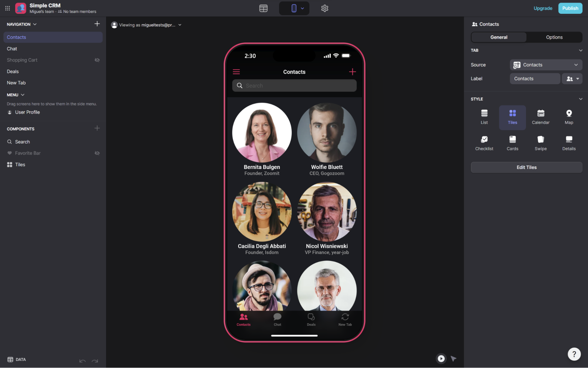
Task: Toggle visibility of Shopping Cart screen
Action: click(x=97, y=60)
